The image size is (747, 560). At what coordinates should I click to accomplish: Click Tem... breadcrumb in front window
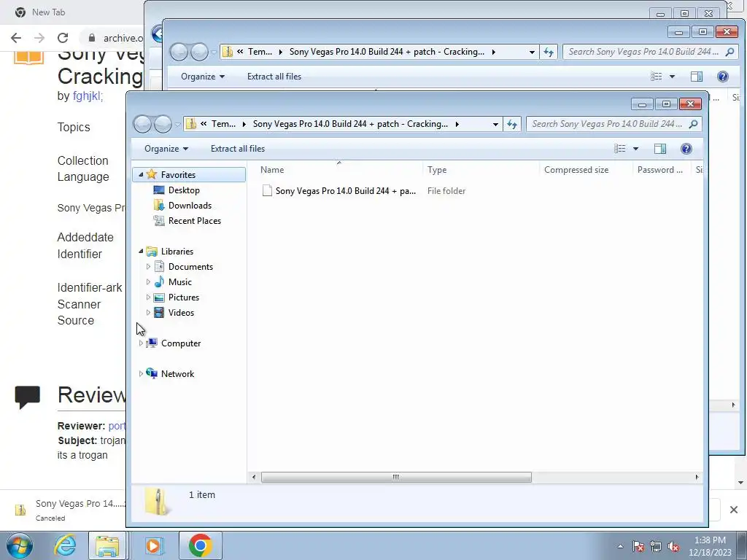click(x=223, y=124)
